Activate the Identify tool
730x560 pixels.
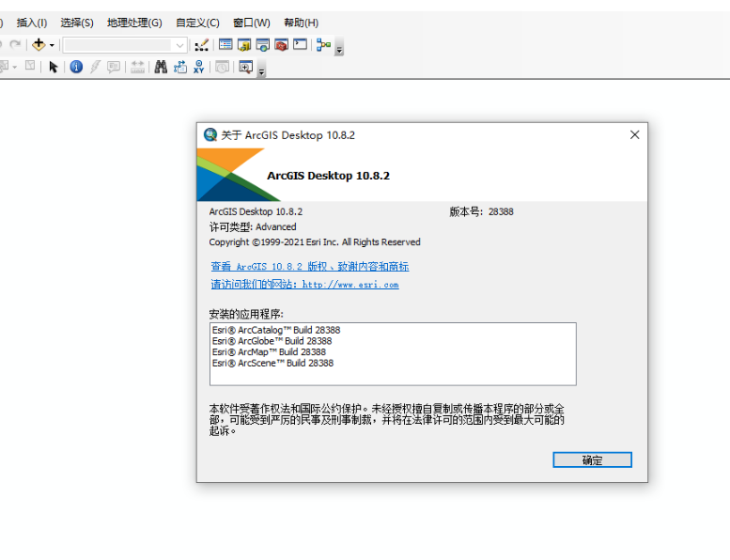(x=76, y=67)
